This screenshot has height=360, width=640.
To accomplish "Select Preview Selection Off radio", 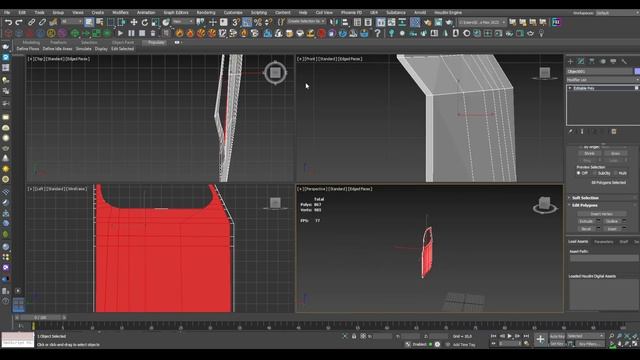I will click(x=578, y=173).
